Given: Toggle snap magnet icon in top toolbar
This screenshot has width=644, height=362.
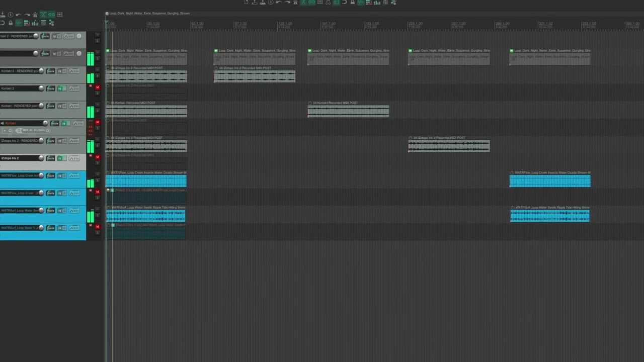Looking at the screenshot, I should [x=345, y=3].
